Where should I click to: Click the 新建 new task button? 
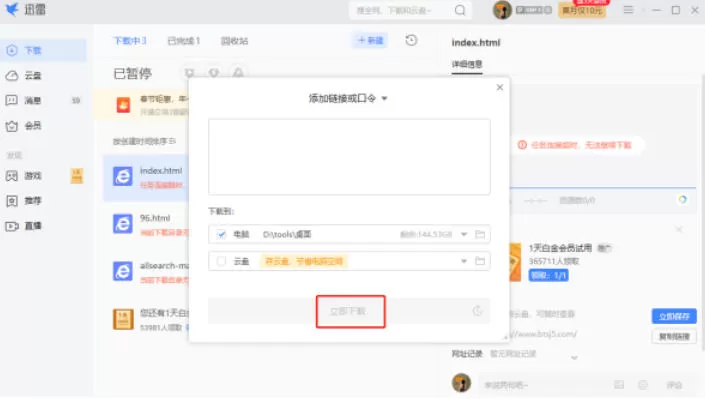point(370,40)
